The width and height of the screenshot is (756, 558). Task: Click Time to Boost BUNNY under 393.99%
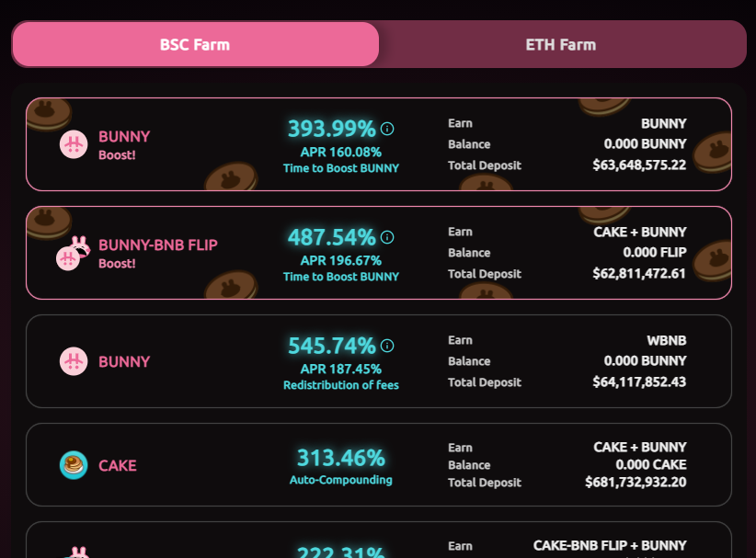341,168
